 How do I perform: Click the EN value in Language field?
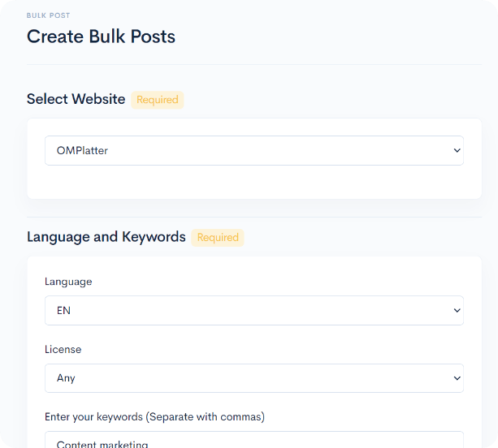pos(63,310)
